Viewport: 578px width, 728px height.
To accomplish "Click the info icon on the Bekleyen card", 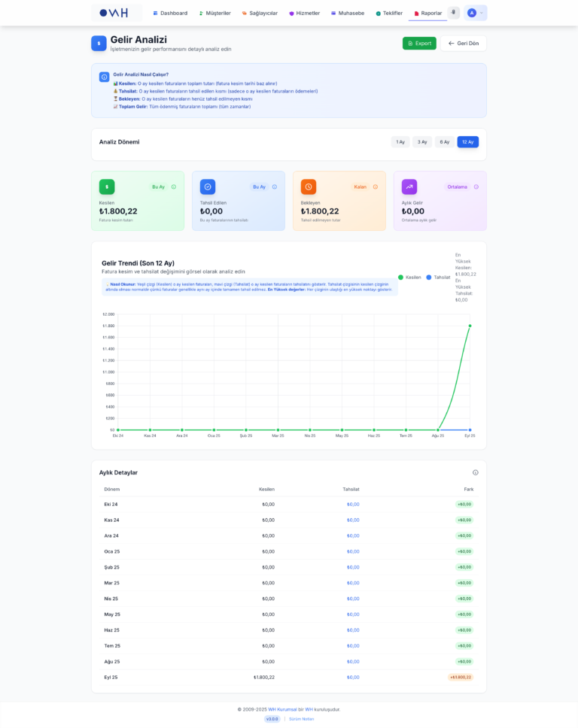I will tap(376, 187).
